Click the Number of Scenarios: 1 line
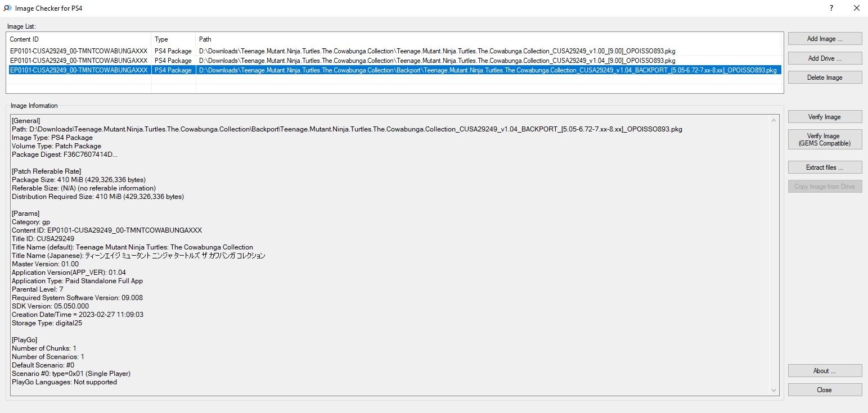This screenshot has width=868, height=413. pos(48,356)
